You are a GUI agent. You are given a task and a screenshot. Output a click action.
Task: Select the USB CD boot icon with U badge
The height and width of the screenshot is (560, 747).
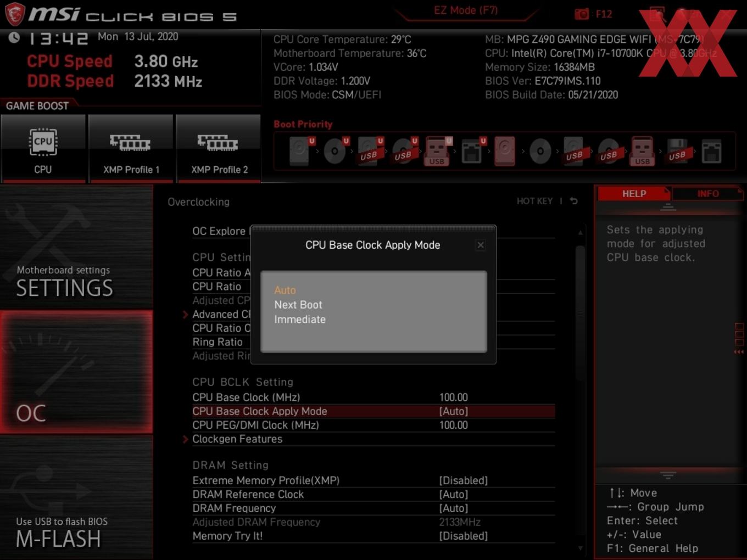tap(404, 151)
